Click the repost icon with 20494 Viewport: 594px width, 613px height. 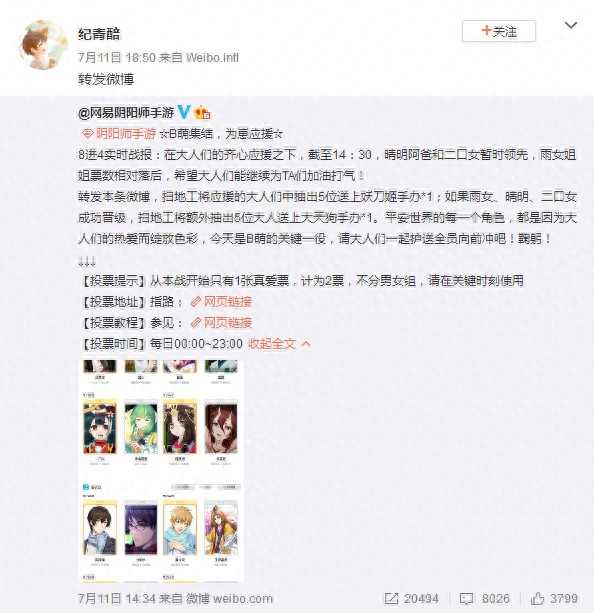pos(411,599)
